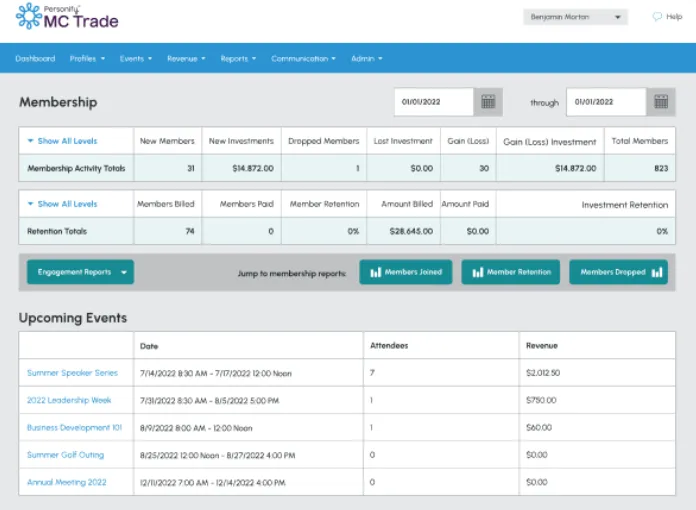Image resolution: width=696 pixels, height=510 pixels.
Task: Open the Profiles menu
Action: (x=87, y=59)
